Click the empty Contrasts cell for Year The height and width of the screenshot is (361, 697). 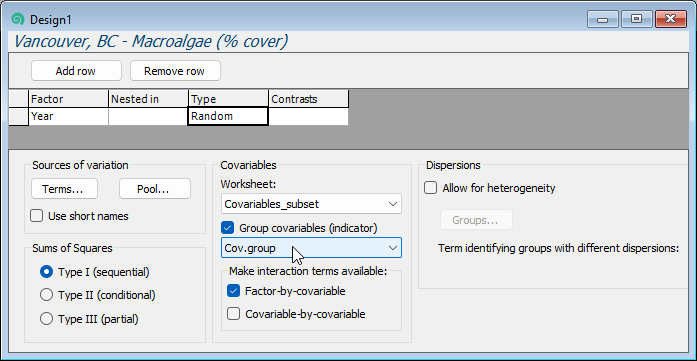[308, 116]
